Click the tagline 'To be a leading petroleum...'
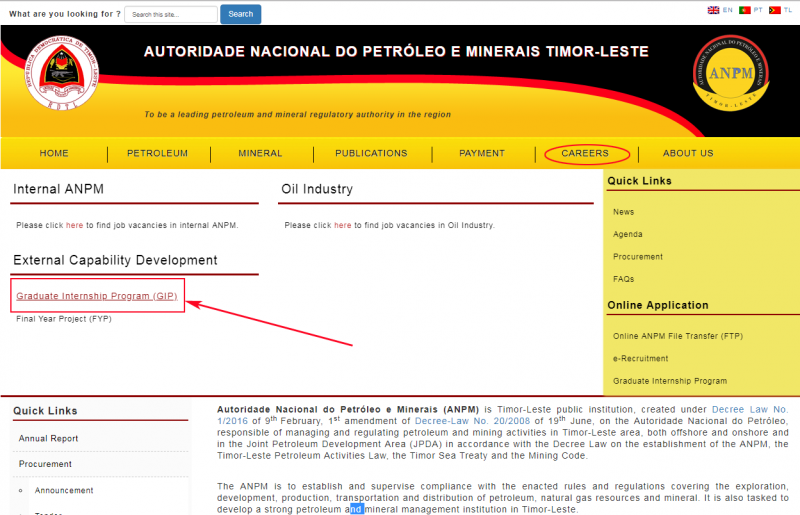 (x=297, y=114)
